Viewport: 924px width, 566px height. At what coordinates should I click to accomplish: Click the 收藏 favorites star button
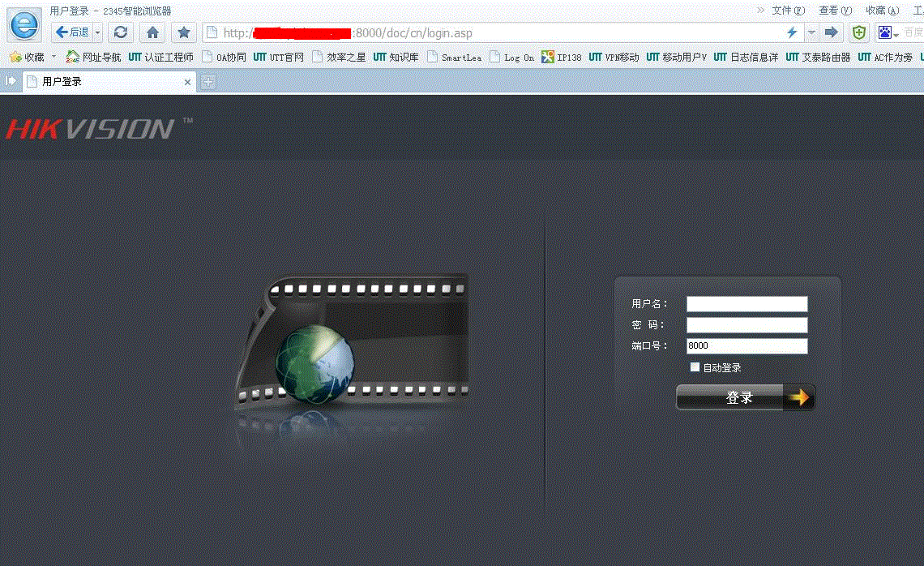click(x=27, y=58)
